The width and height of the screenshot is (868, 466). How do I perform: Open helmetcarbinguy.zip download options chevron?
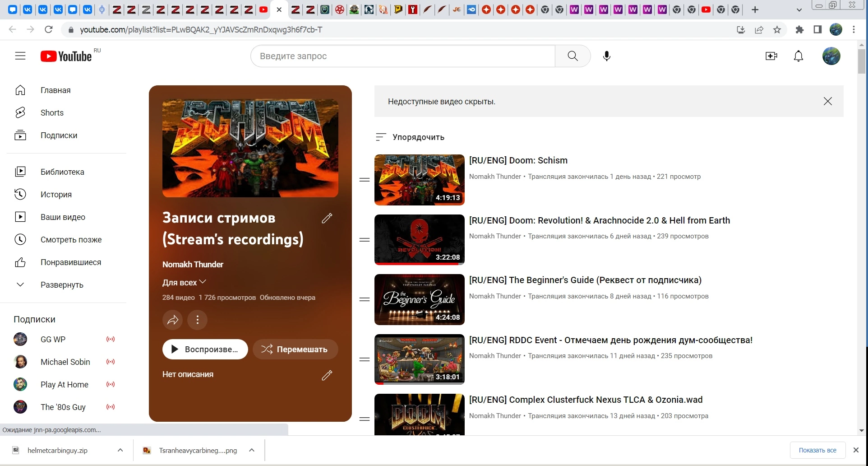120,450
